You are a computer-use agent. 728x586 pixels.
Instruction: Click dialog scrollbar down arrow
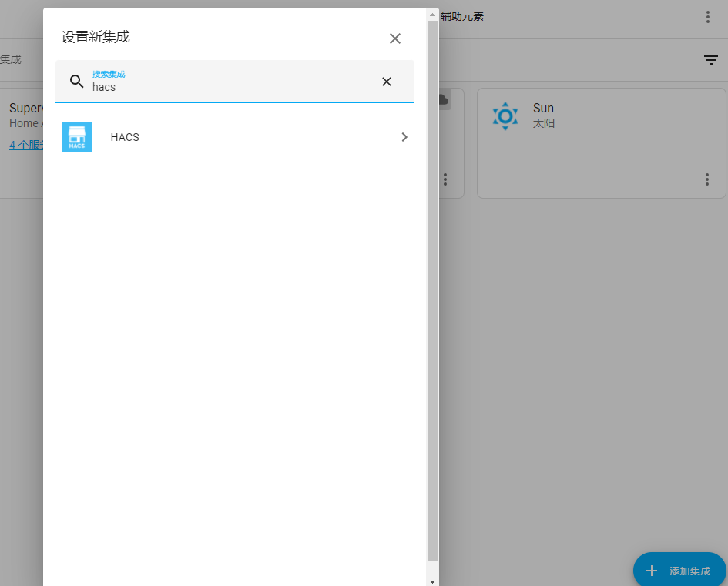[x=433, y=581]
